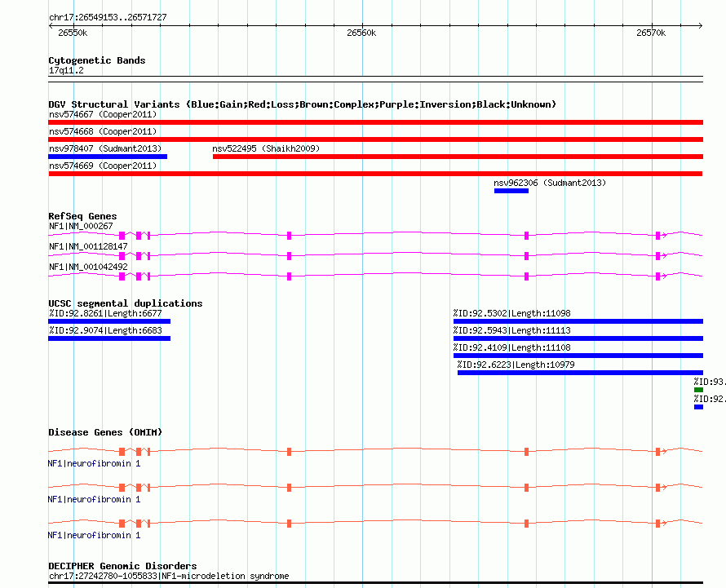The image size is (726, 588).
Task: Select duplication %ID:92.5302|Length:11098 label
Action: click(x=512, y=313)
